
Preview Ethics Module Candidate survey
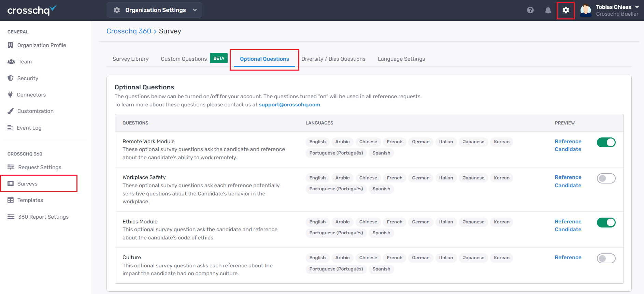568,230
